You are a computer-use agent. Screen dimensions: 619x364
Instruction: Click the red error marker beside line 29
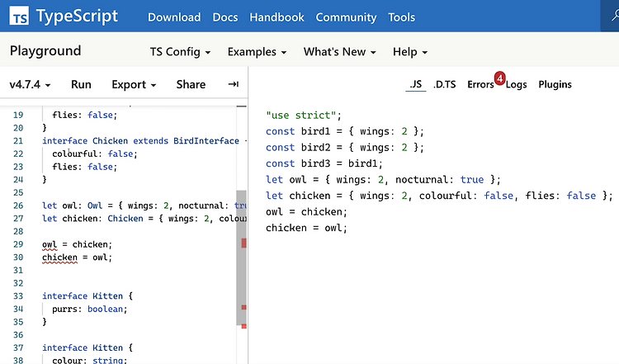244,243
